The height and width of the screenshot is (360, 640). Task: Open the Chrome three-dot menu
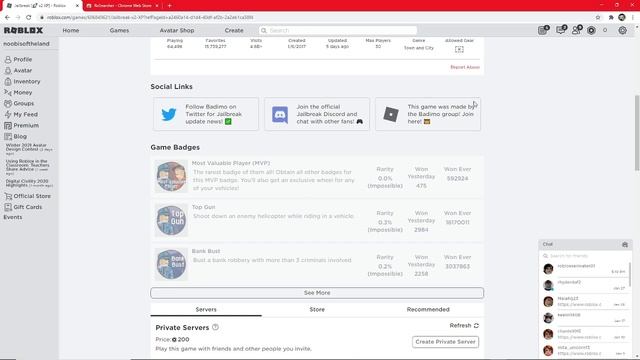633,18
